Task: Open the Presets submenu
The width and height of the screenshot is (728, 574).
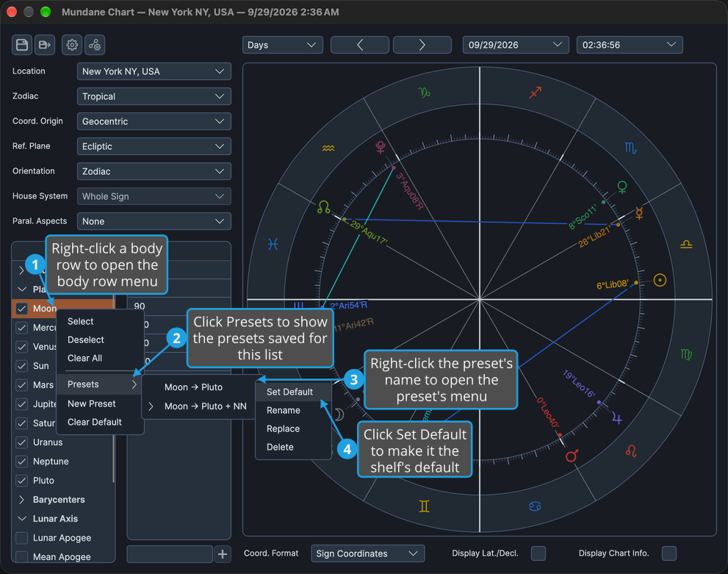Action: coord(100,384)
